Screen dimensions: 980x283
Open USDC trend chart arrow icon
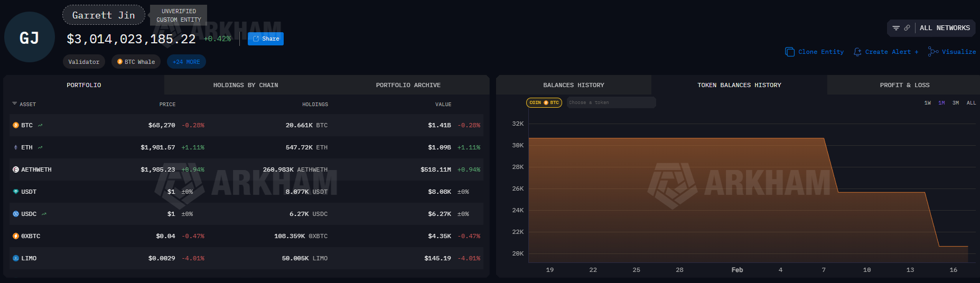[x=44, y=214]
